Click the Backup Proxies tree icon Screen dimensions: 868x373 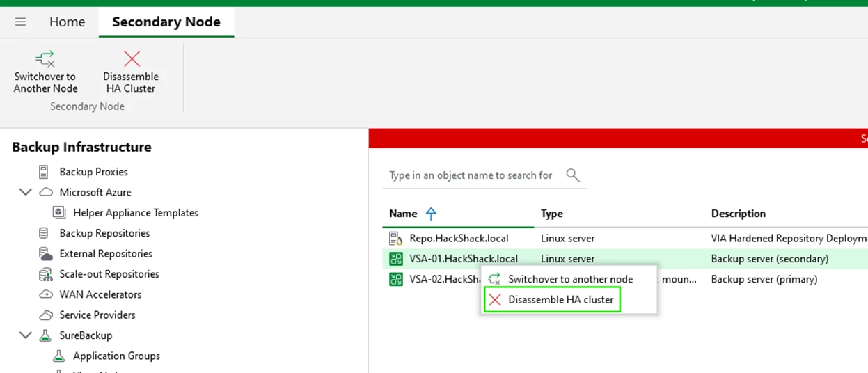(44, 172)
